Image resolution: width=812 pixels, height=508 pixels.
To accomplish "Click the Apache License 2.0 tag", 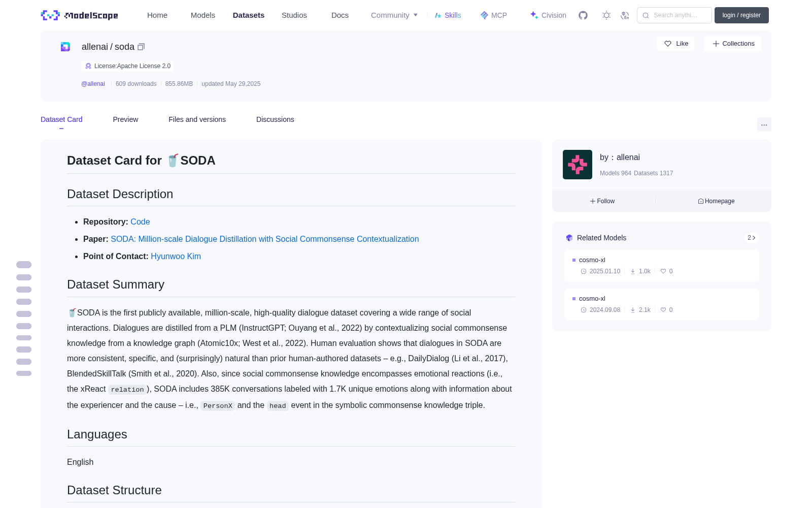I will 127,66.
